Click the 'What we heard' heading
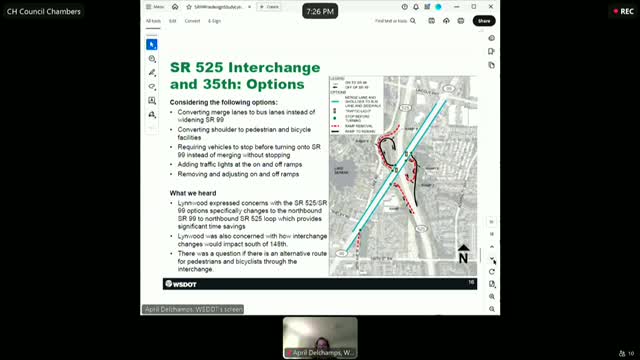640x360 pixels. 193,193
